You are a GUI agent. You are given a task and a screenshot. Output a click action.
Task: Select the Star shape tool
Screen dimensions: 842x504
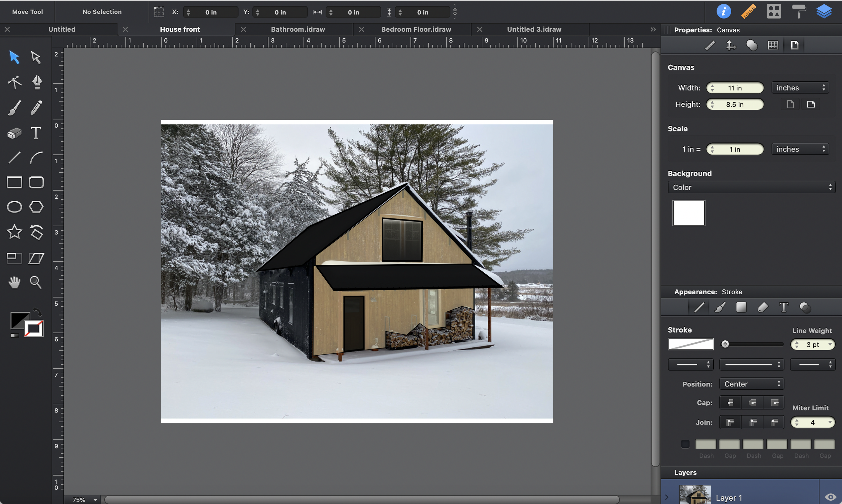[14, 232]
